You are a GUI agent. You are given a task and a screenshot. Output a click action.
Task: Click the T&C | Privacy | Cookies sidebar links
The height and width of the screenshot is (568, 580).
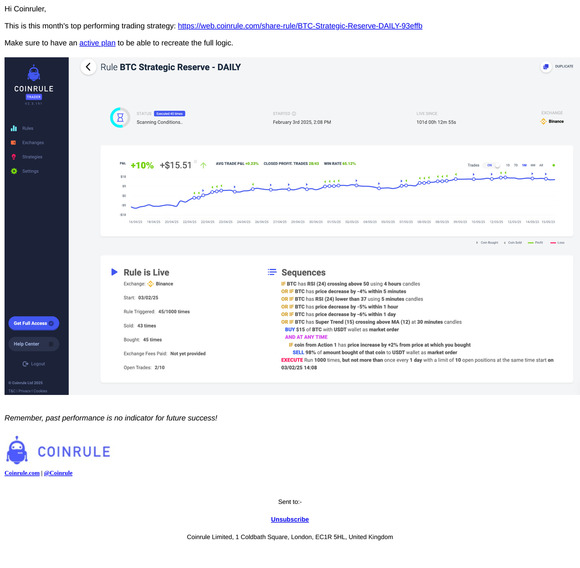tap(28, 391)
